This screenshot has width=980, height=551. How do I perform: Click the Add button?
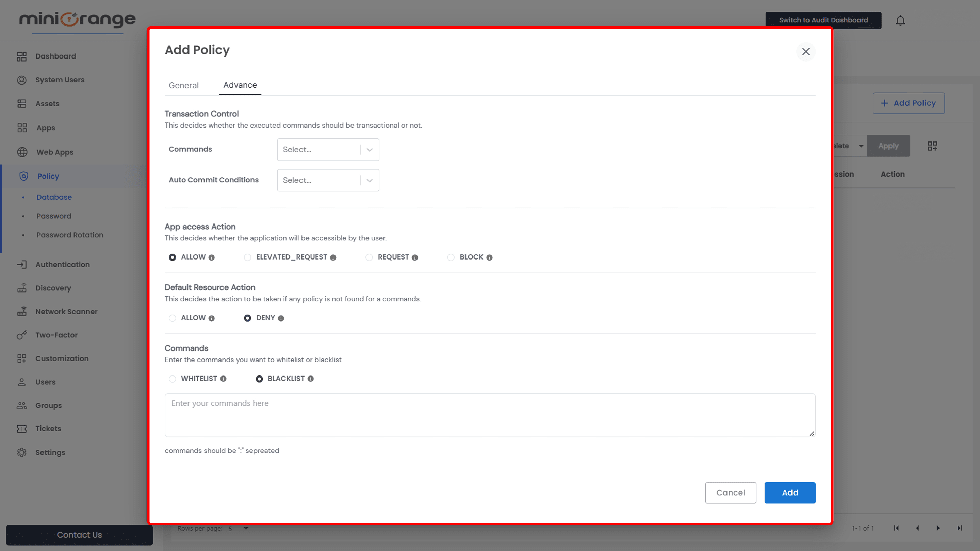pyautogui.click(x=790, y=493)
